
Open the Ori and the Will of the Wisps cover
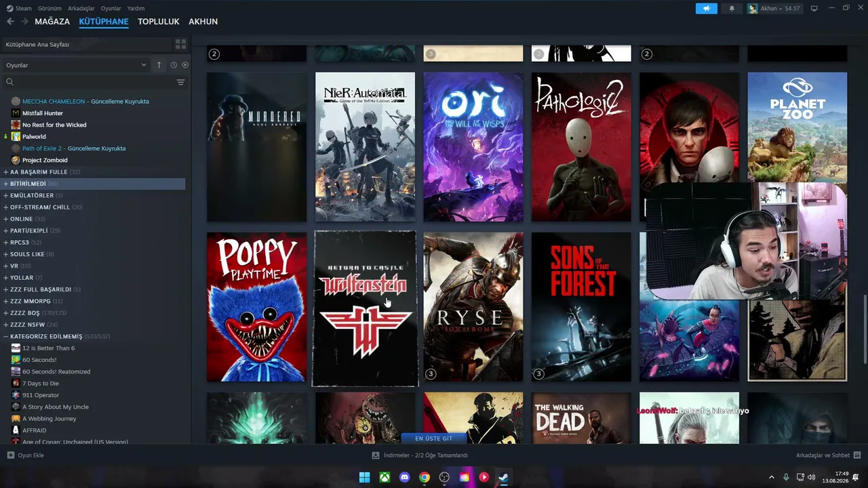(x=473, y=147)
